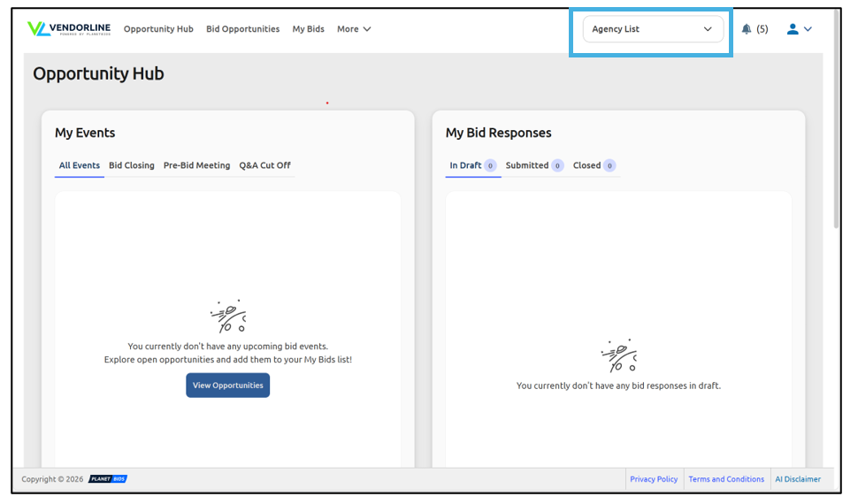The width and height of the screenshot is (858, 504).
Task: Open notifications bell icon
Action: point(747,29)
